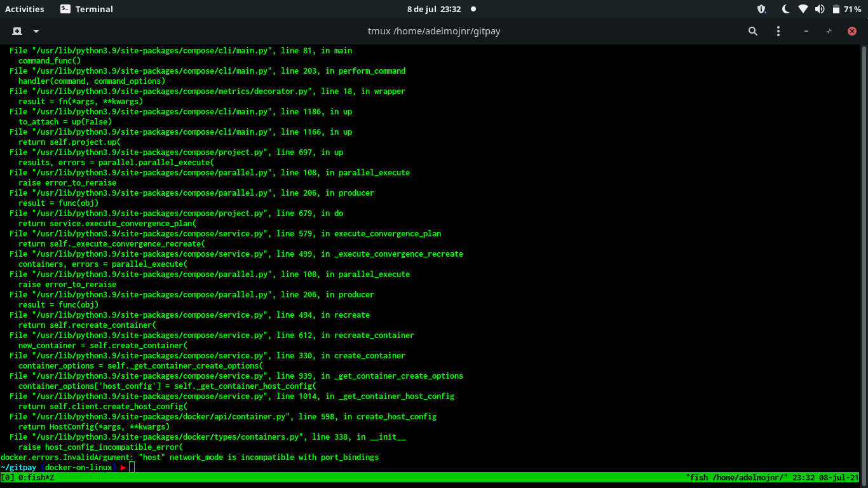Click the new_container = self.create_container( line
The width and height of the screenshot is (868, 488).
(103, 345)
